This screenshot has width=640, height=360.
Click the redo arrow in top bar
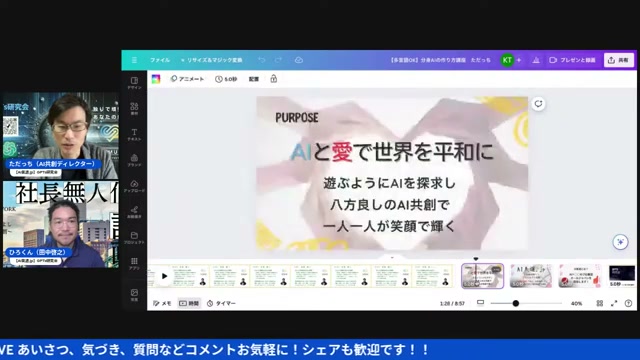278,60
